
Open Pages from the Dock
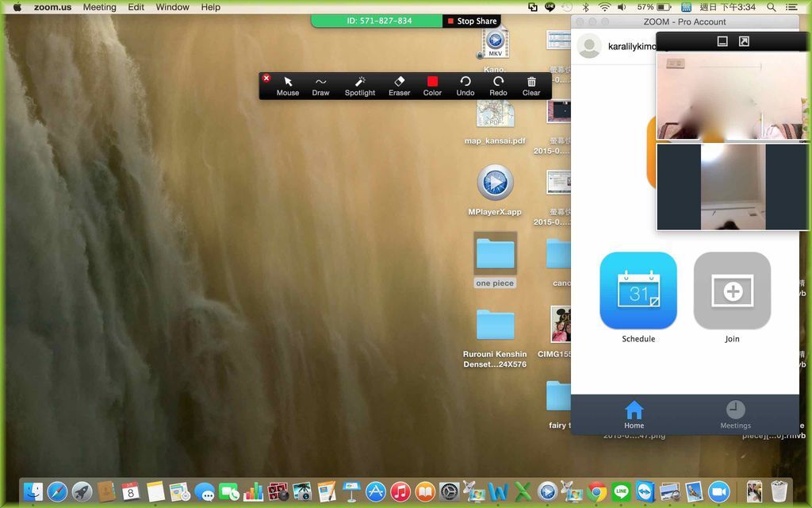click(x=327, y=491)
